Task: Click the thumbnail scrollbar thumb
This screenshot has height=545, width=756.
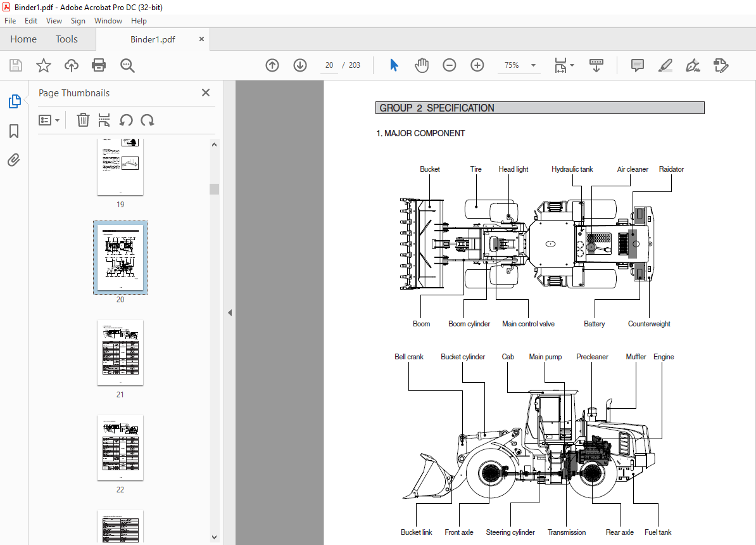Action: point(215,189)
